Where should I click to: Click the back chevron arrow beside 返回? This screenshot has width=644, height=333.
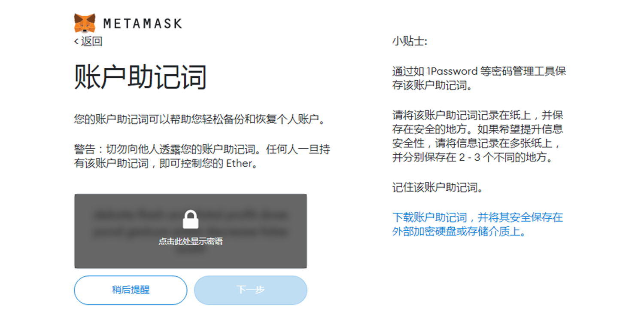(x=76, y=41)
